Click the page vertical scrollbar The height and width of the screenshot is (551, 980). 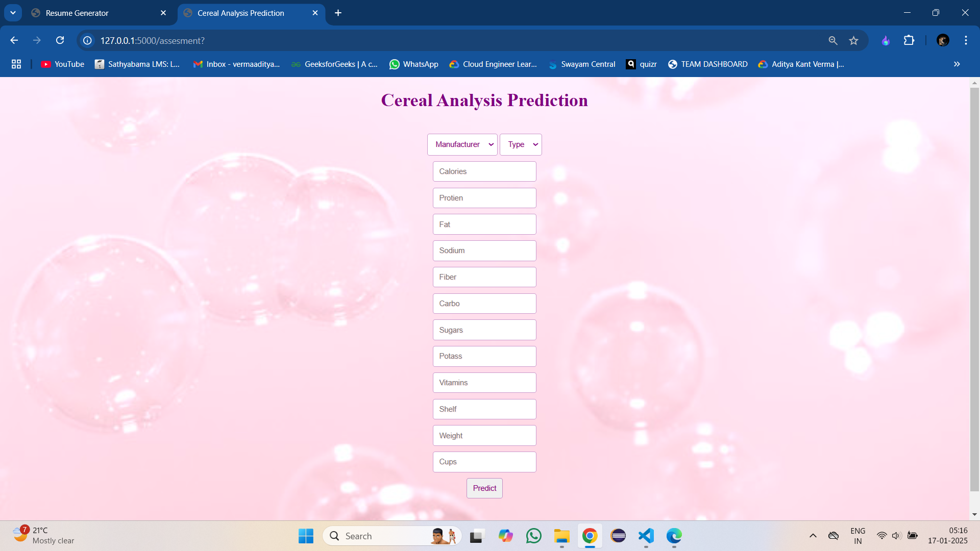974,286
